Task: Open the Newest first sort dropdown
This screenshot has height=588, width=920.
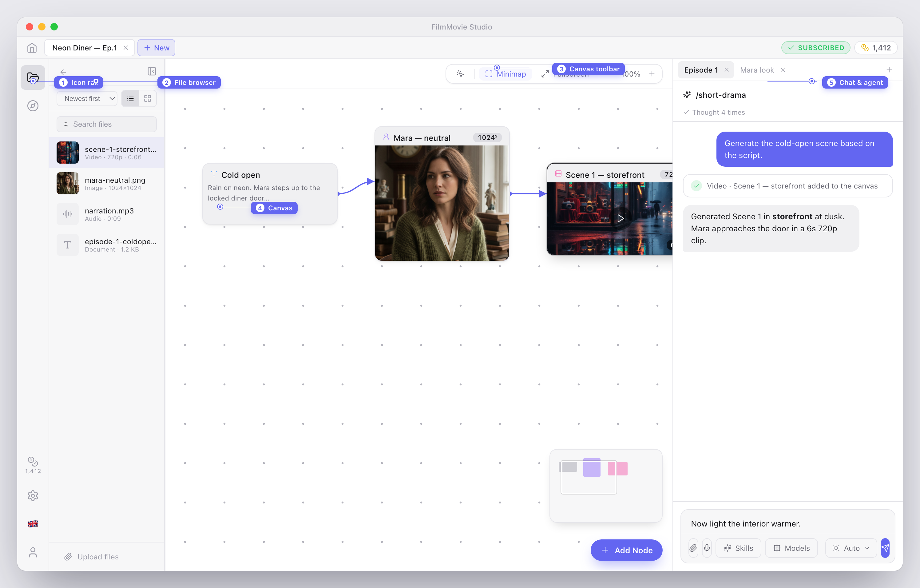Action: pos(87,99)
